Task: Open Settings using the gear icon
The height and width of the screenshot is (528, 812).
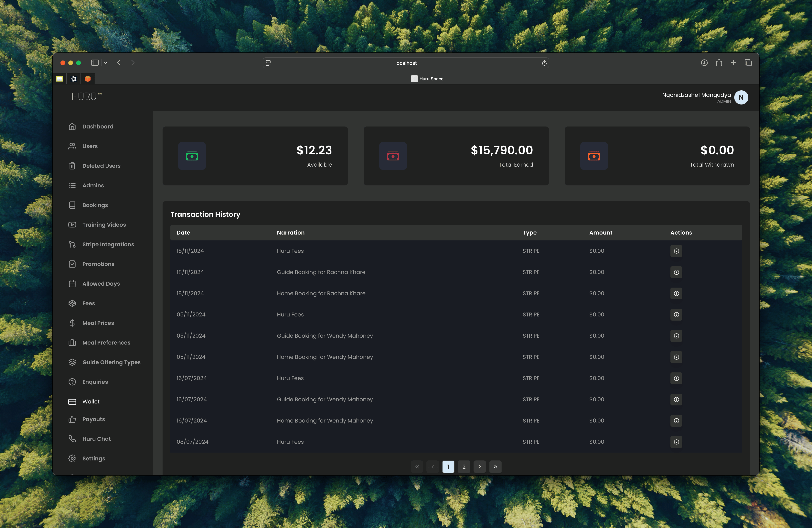Action: (72, 458)
